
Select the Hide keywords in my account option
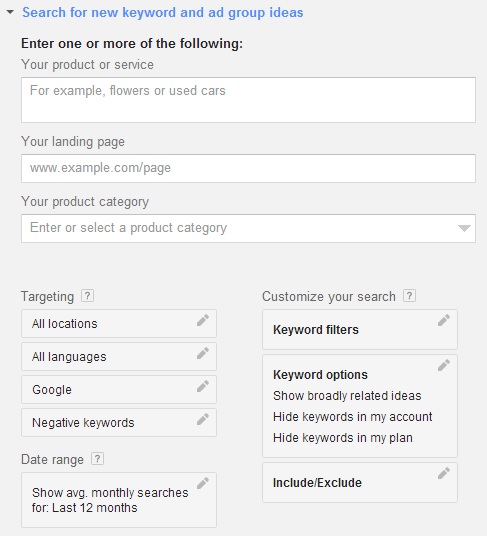click(352, 417)
